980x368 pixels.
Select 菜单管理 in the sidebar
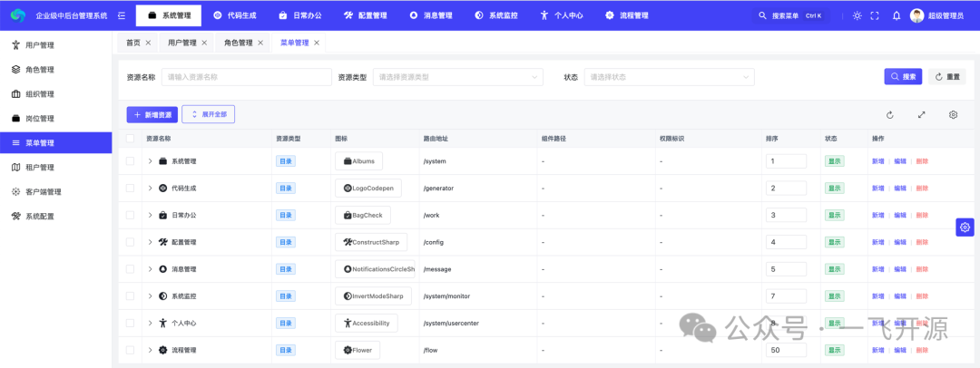pos(55,142)
